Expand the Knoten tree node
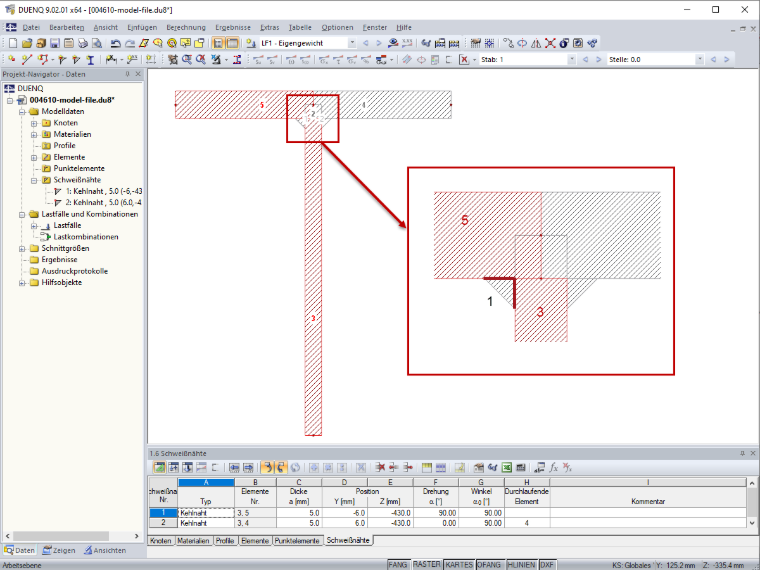The height and width of the screenshot is (570, 760). coord(34,123)
